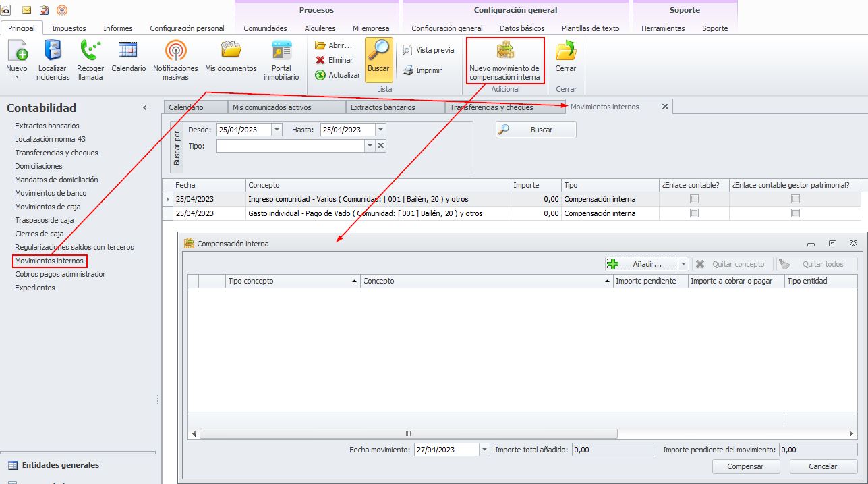The height and width of the screenshot is (484, 868).
Task: Click the Compensar button
Action: 746,466
